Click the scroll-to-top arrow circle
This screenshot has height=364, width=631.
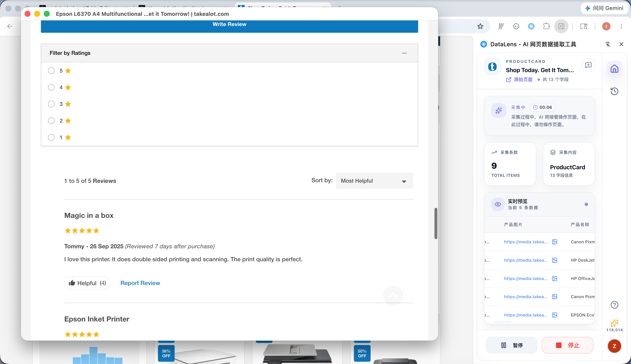pyautogui.click(x=393, y=295)
